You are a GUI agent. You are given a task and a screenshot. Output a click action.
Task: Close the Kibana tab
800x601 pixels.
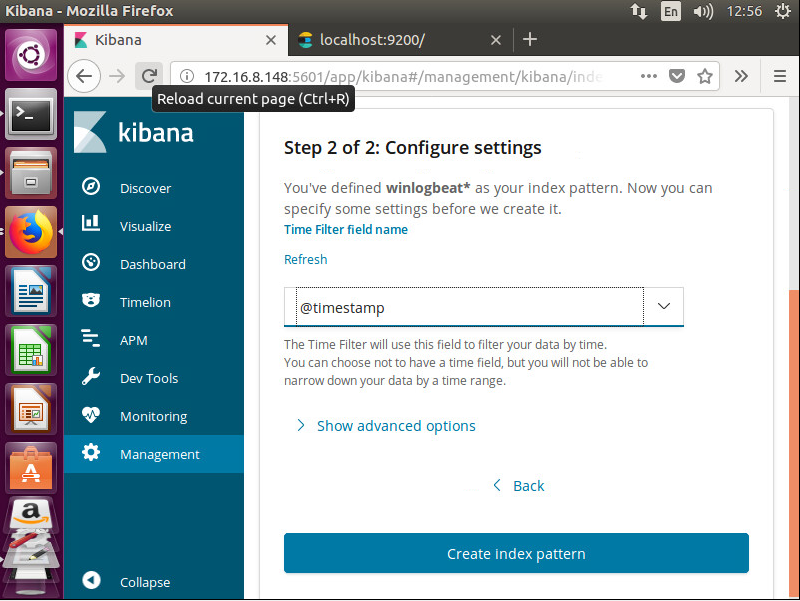271,40
